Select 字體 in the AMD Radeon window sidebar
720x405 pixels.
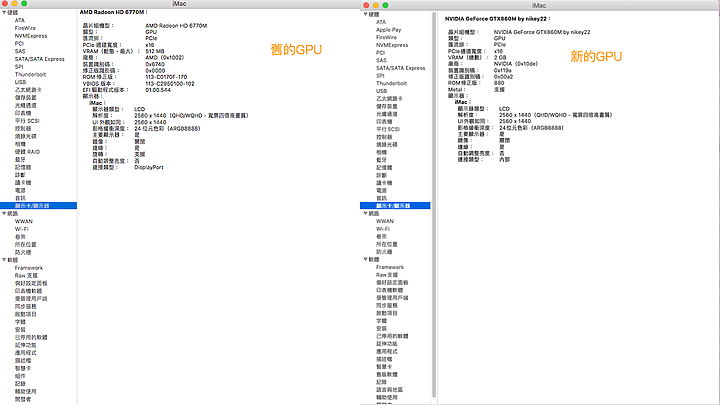click(x=20, y=322)
